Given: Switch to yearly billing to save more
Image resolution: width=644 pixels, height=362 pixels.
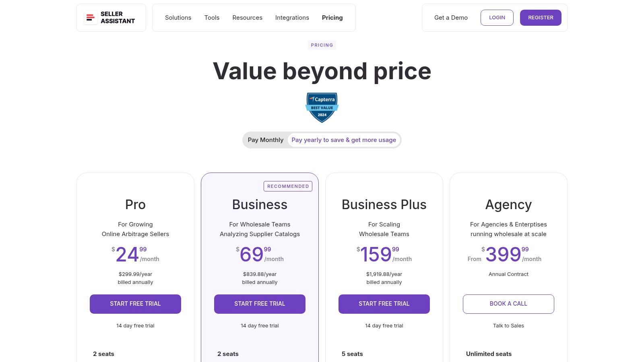Looking at the screenshot, I should tap(344, 140).
